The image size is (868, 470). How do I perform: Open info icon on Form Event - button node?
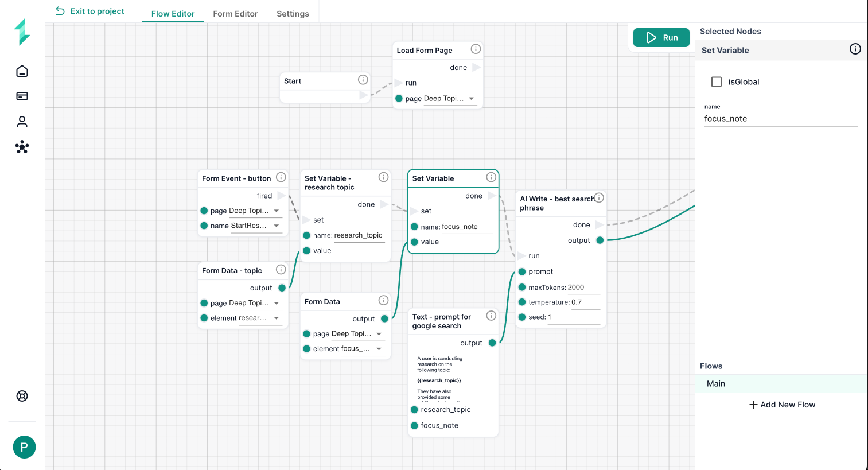[281, 177]
